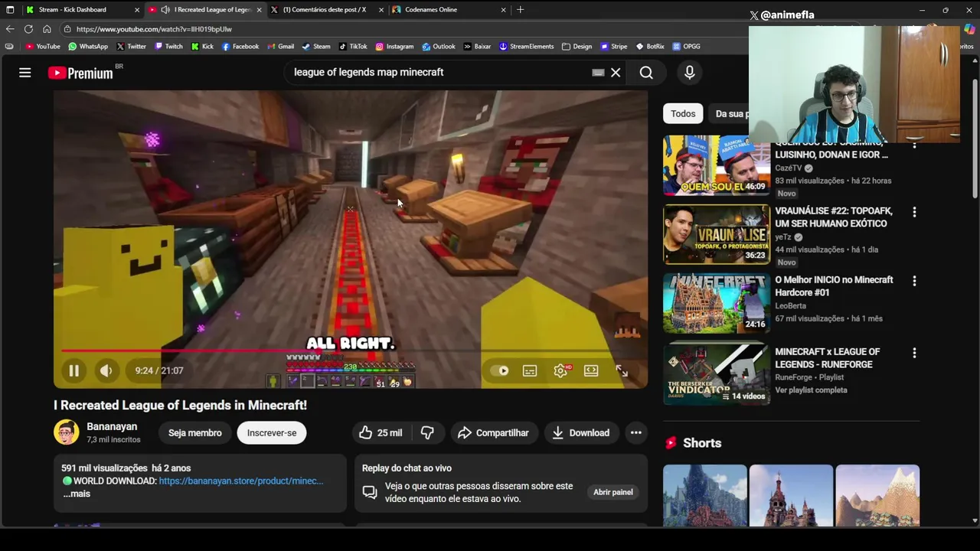Open Twitch bookmark

click(x=168, y=47)
